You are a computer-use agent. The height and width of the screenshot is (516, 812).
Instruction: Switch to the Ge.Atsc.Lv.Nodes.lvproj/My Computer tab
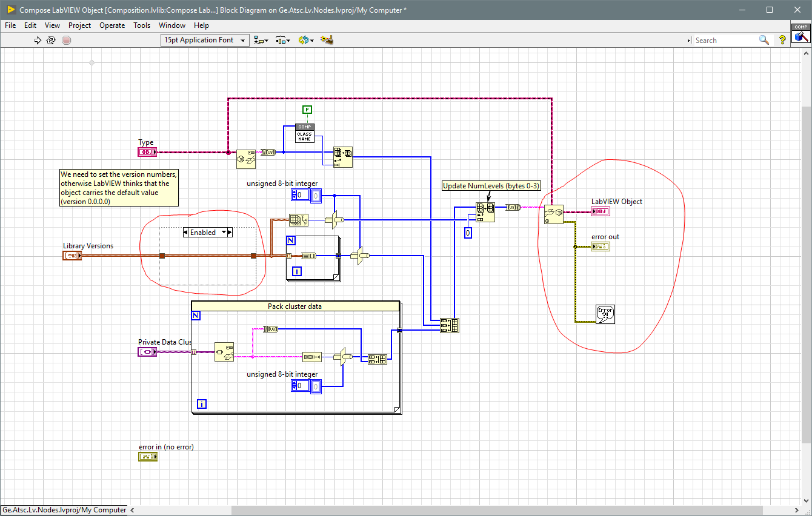click(x=63, y=509)
